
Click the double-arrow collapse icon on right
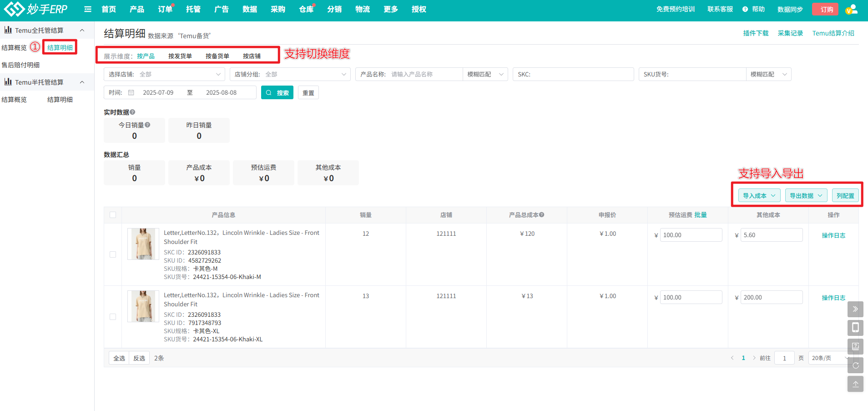[x=855, y=309]
